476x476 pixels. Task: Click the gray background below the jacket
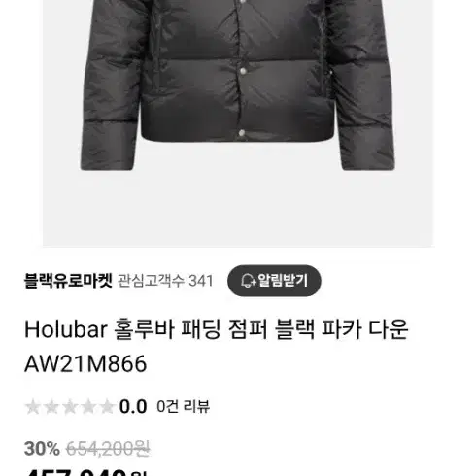(239, 207)
